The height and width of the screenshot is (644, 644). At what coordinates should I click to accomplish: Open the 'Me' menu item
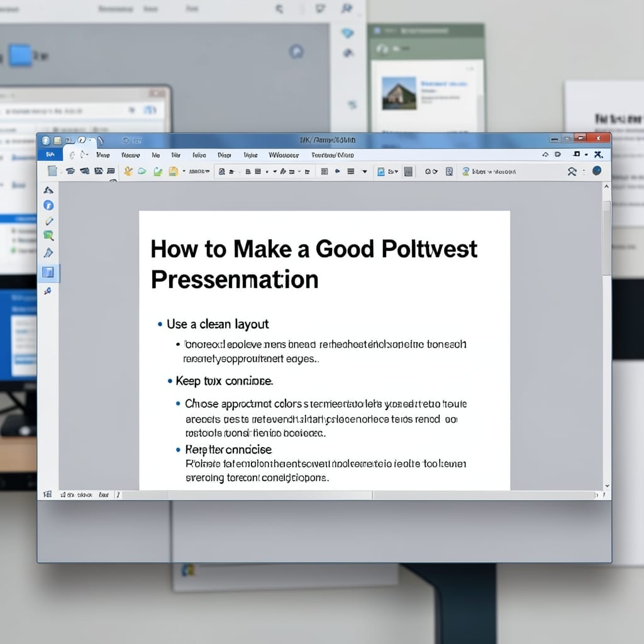pyautogui.click(x=156, y=155)
